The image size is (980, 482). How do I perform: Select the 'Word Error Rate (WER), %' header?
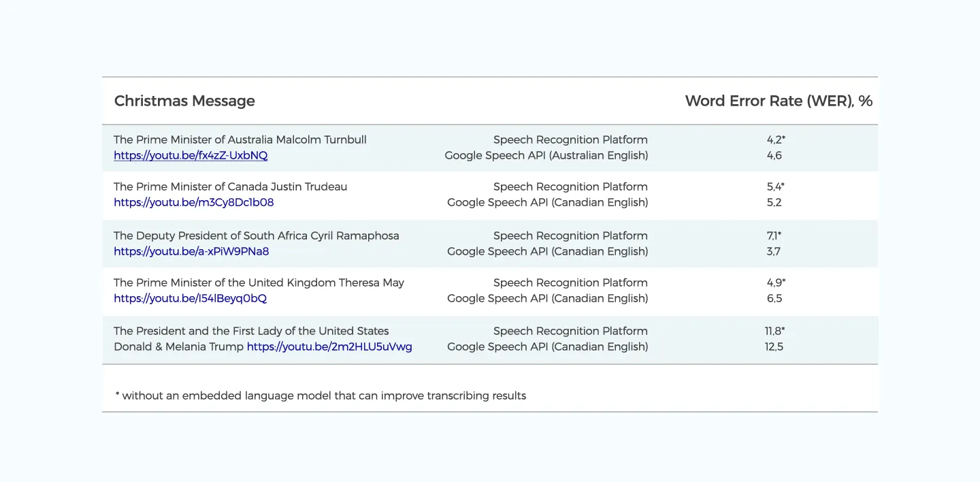tap(779, 101)
